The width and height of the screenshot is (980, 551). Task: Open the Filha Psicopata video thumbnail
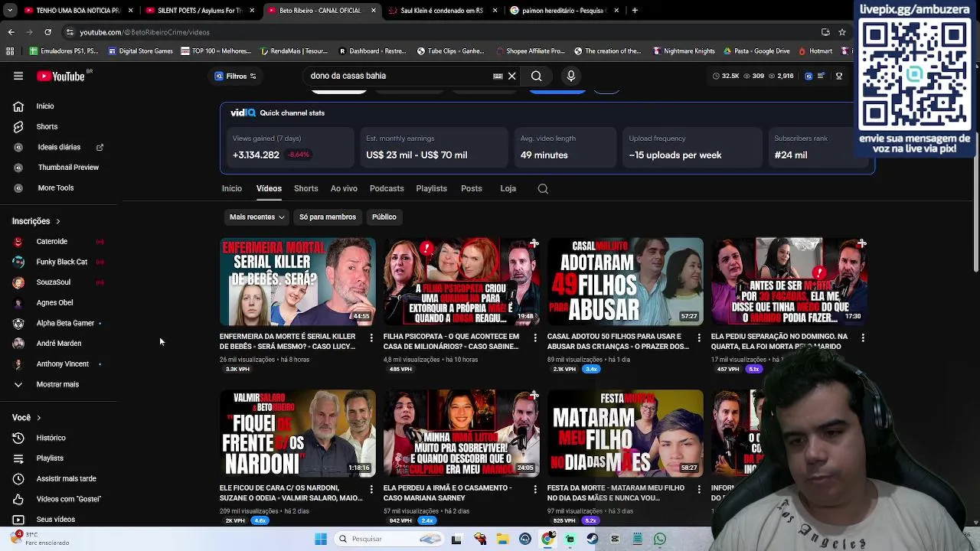click(462, 282)
